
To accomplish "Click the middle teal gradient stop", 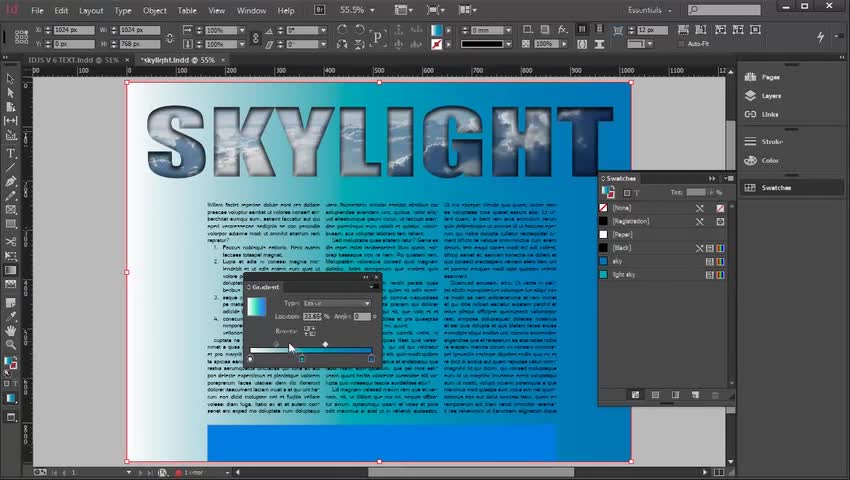I will (x=302, y=359).
